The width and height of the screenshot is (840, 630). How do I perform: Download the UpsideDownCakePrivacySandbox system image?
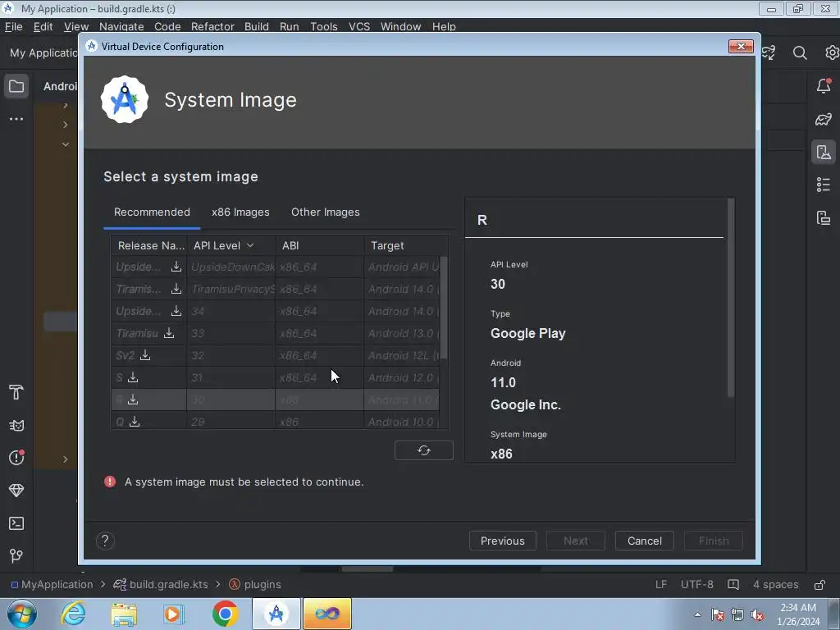tap(176, 267)
